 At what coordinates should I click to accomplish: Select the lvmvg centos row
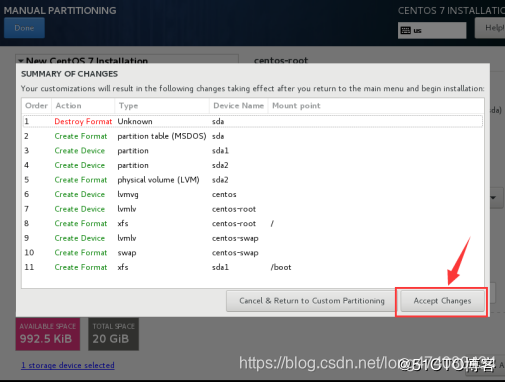[253, 194]
